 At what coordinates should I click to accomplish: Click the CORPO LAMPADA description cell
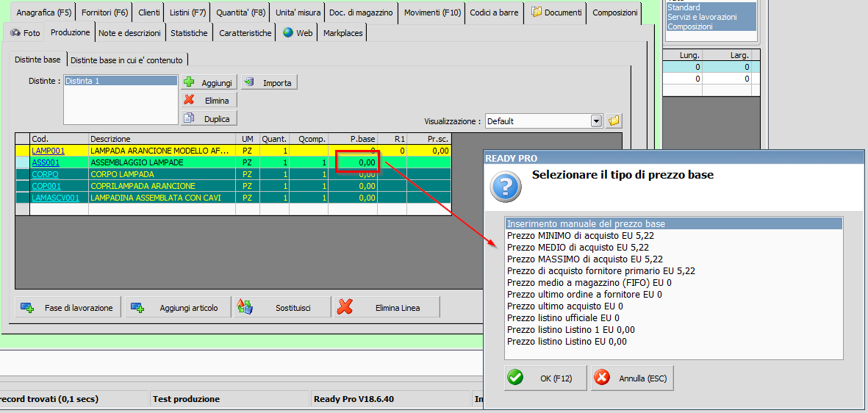(162, 174)
